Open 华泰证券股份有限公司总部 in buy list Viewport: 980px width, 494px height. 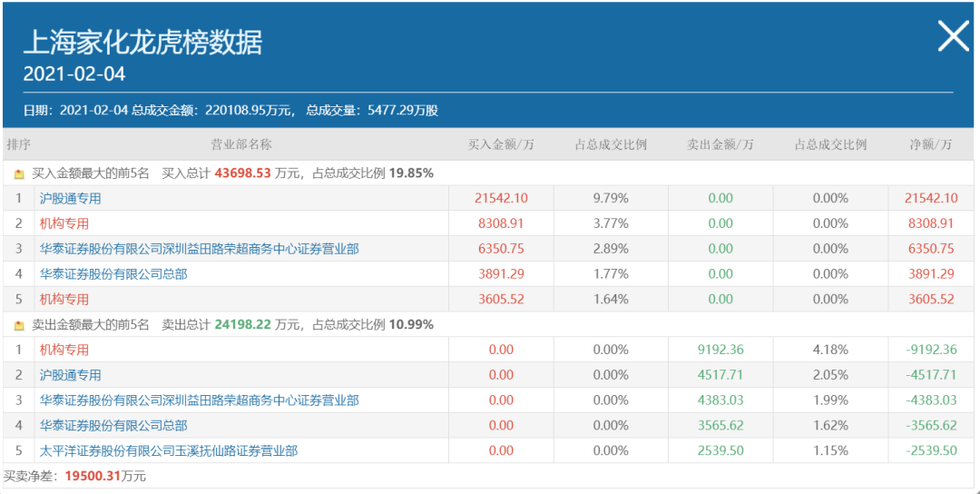[x=113, y=274]
